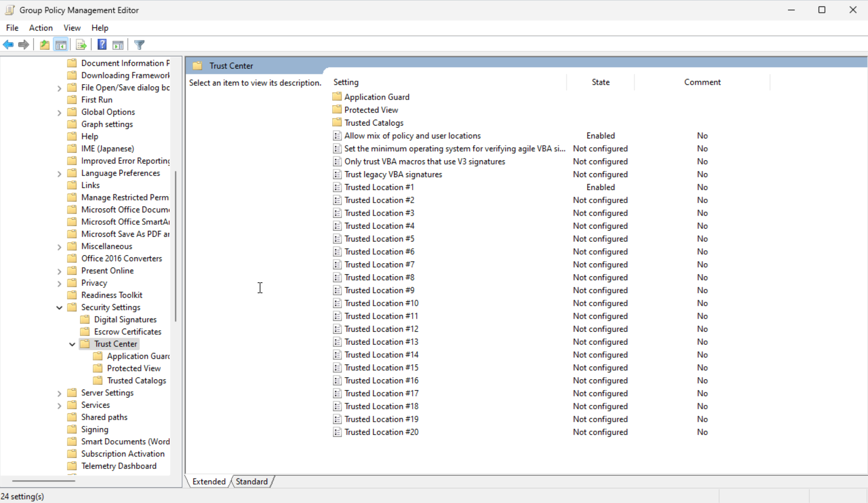
Task: Sort by the State column header
Action: [600, 82]
